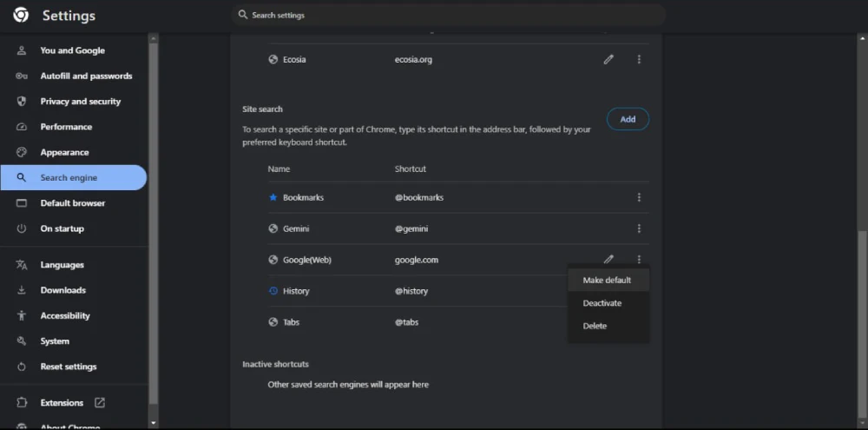Click the Performance gauge icon in sidebar

tap(22, 127)
